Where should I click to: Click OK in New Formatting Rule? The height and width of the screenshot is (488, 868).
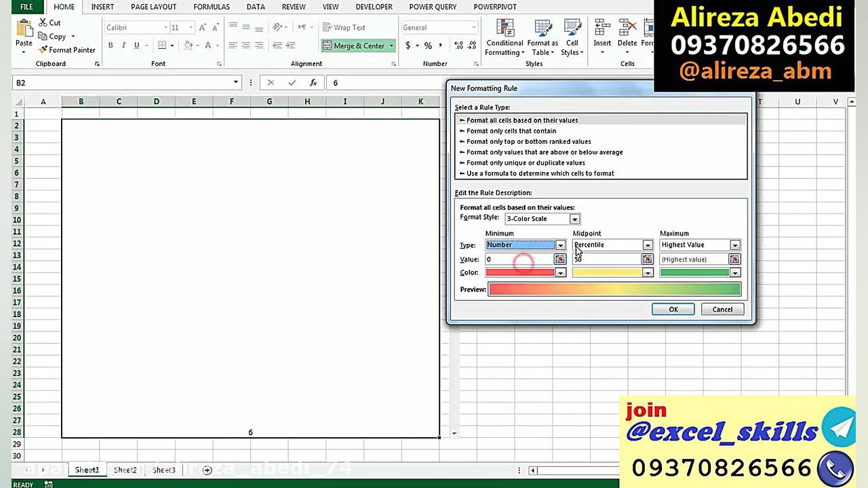(673, 309)
